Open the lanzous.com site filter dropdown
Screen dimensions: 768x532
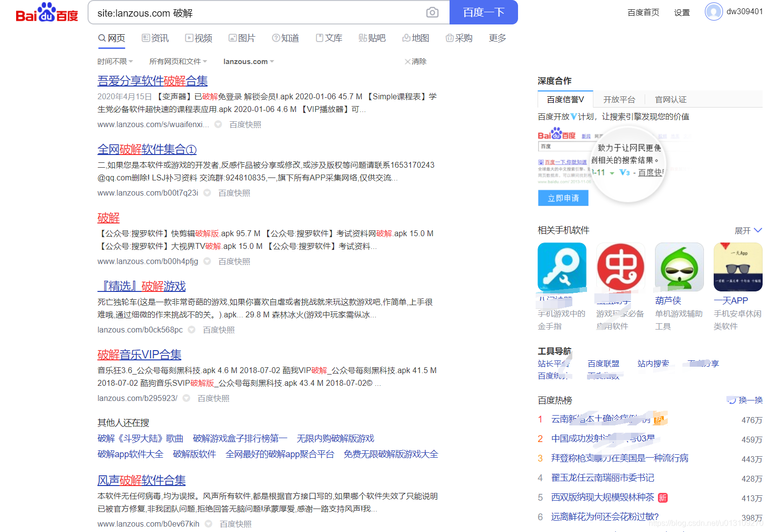click(248, 62)
